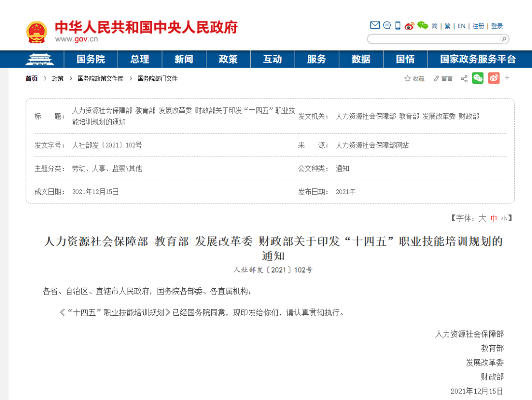
Task: Open the Weibo icon in top header
Action: [x=409, y=26]
